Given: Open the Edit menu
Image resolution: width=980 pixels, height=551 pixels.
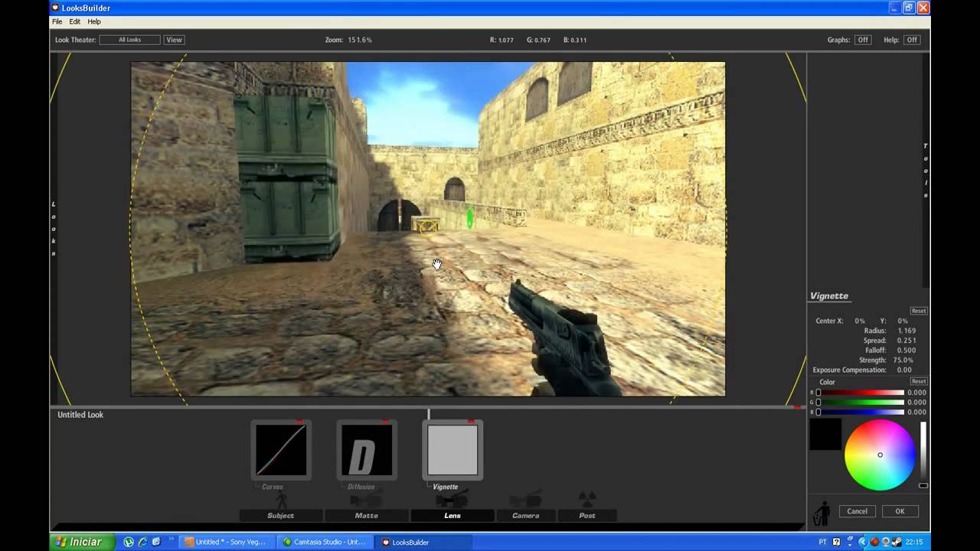Looking at the screenshot, I should click(75, 21).
